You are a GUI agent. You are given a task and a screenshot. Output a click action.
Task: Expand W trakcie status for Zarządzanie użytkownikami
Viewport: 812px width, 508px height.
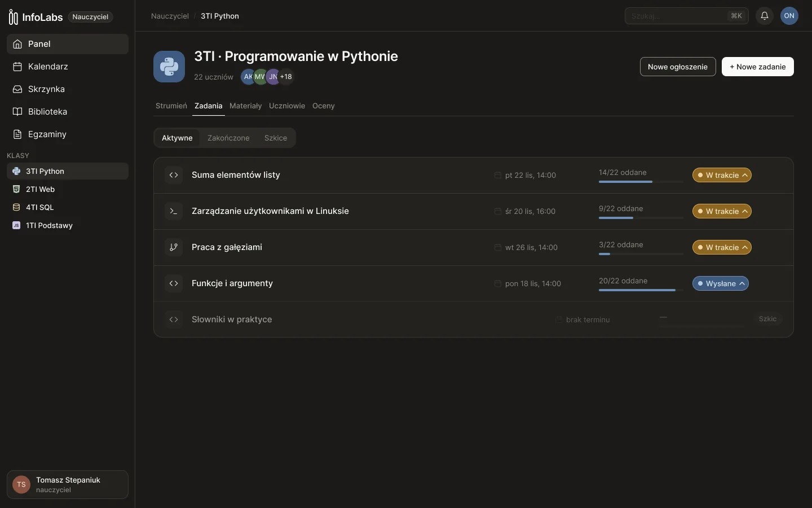click(722, 211)
